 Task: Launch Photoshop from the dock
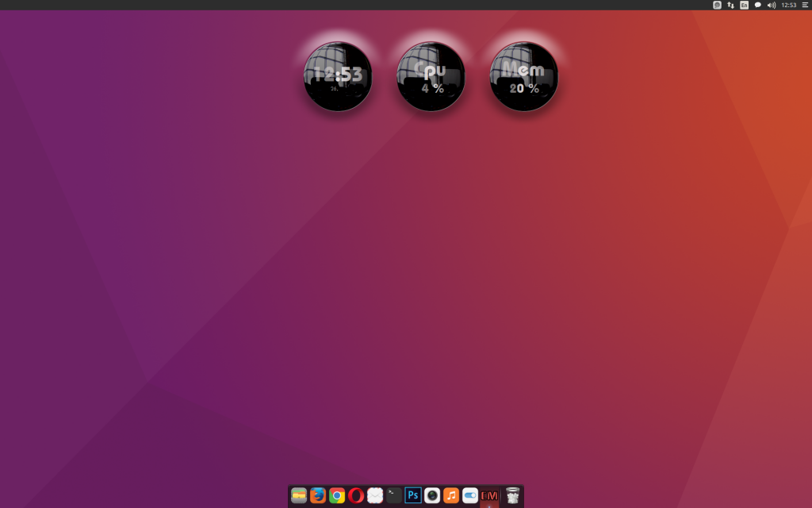(412, 495)
